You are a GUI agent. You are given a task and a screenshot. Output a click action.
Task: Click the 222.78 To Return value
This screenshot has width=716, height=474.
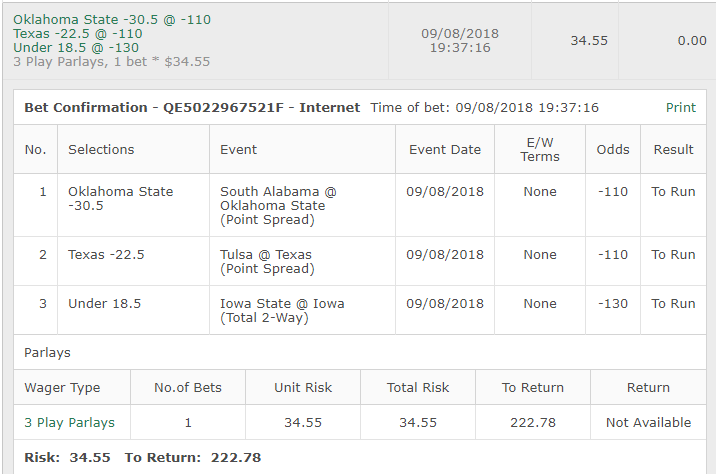point(533,422)
